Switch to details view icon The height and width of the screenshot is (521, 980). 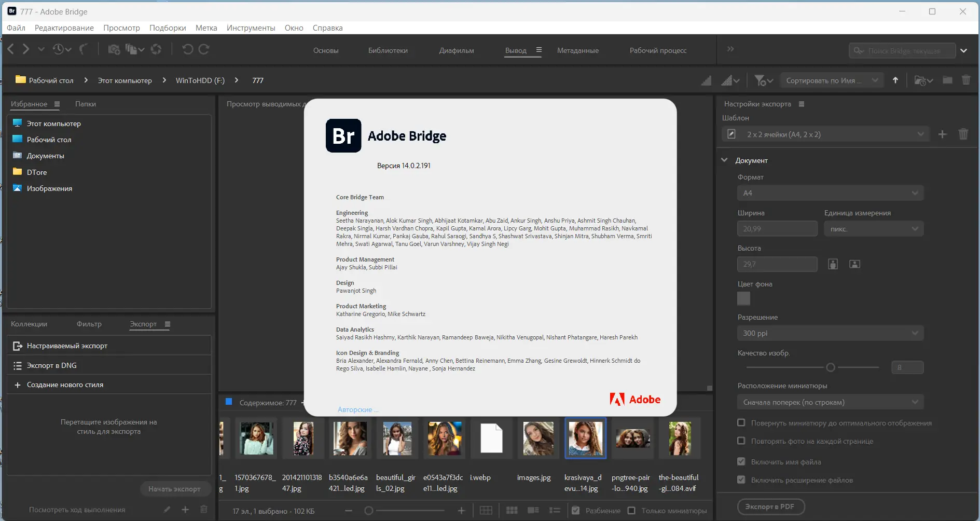click(533, 511)
